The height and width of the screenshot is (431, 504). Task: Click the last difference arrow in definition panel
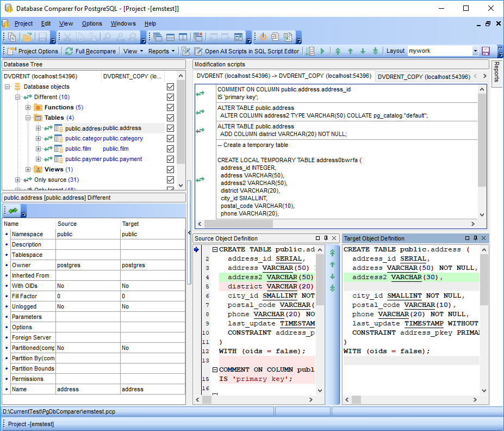[x=332, y=288]
